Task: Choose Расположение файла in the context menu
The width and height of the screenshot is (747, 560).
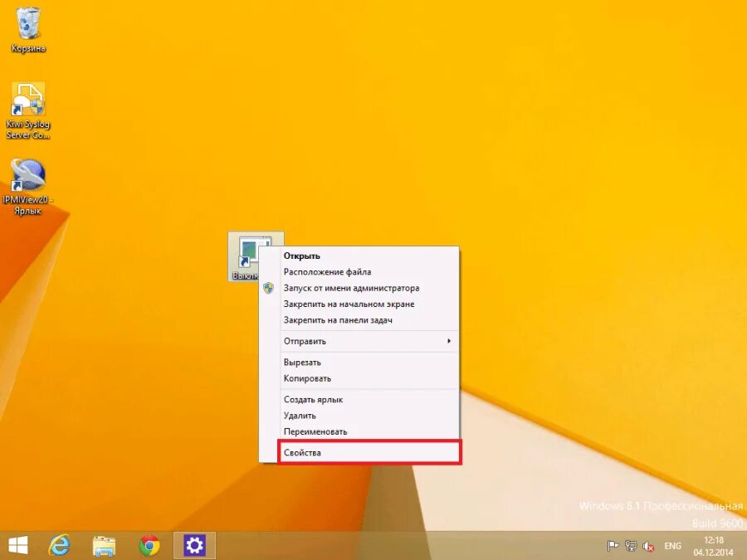Action: click(x=359, y=272)
